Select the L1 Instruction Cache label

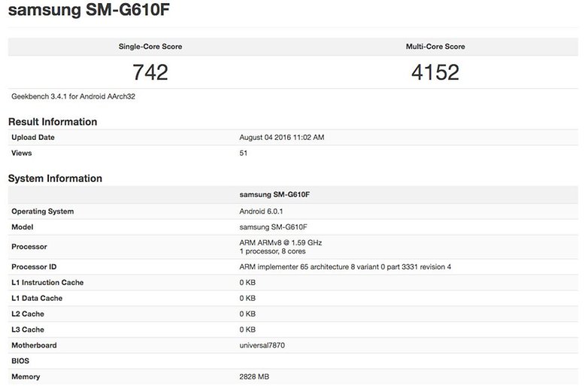point(47,282)
